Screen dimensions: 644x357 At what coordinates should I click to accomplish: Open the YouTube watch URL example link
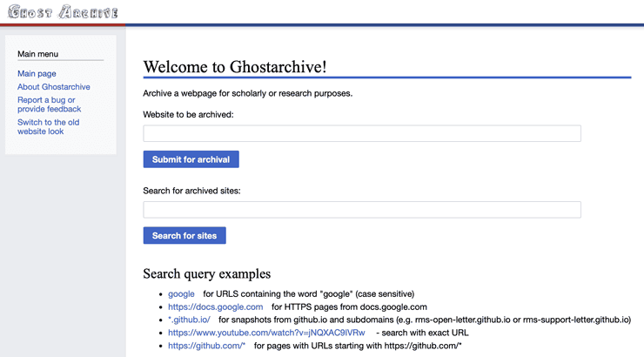point(266,333)
